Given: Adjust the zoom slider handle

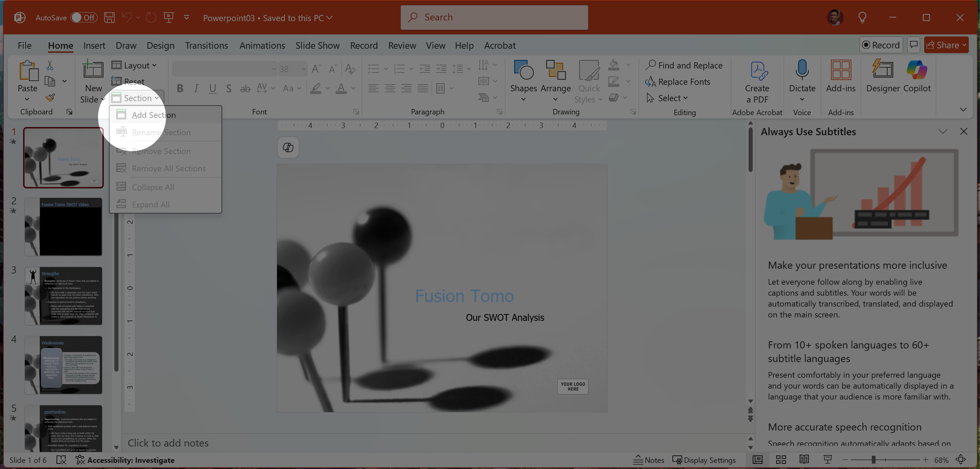Looking at the screenshot, I should click(873, 459).
